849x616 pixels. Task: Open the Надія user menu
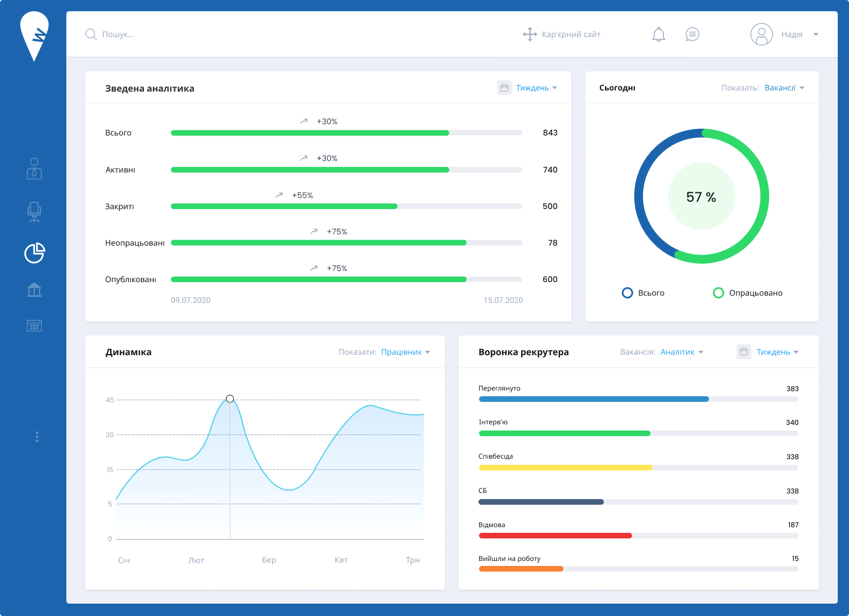tap(800, 34)
